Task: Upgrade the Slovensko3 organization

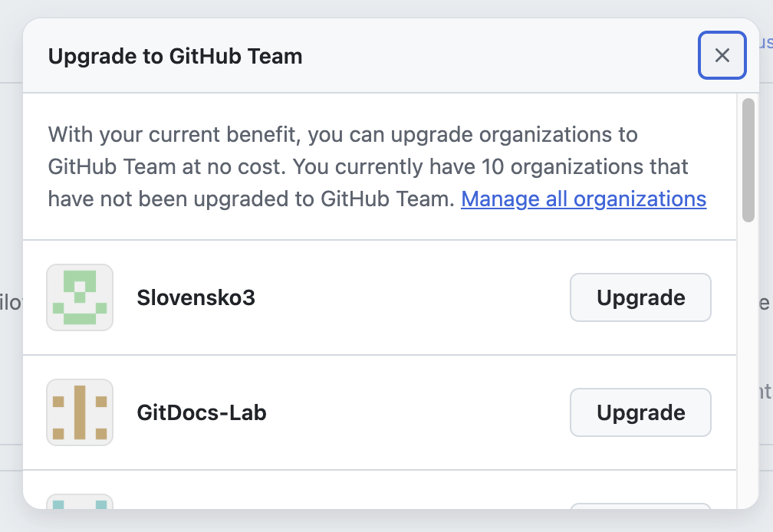Action: pos(640,297)
